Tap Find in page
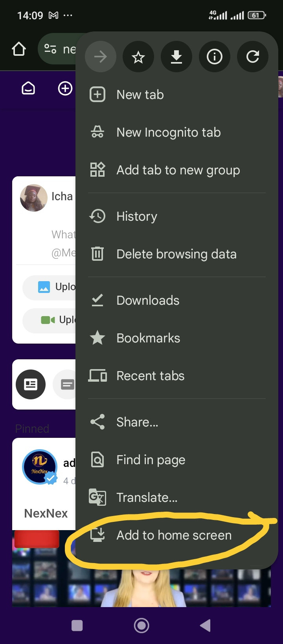The height and width of the screenshot is (644, 283). tap(151, 460)
